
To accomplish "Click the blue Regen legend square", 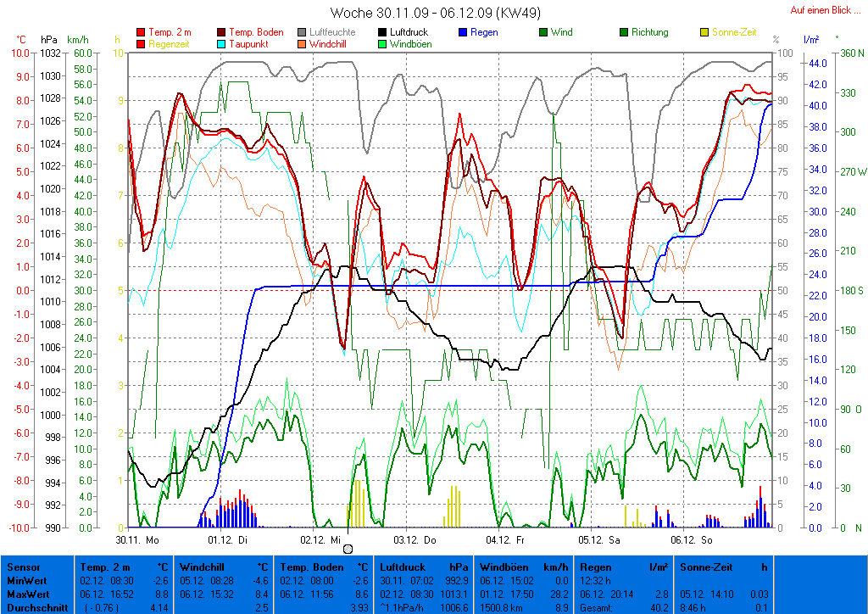I will 463,33.
